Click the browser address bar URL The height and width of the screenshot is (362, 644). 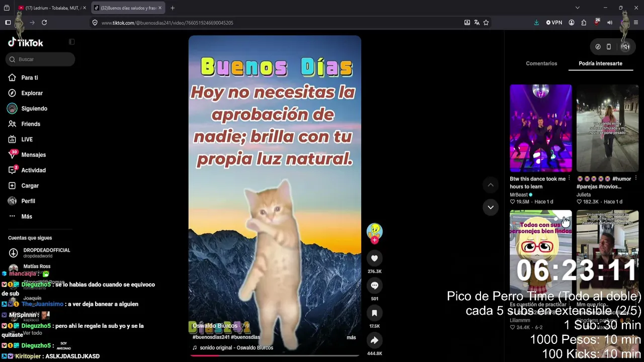[x=167, y=23]
